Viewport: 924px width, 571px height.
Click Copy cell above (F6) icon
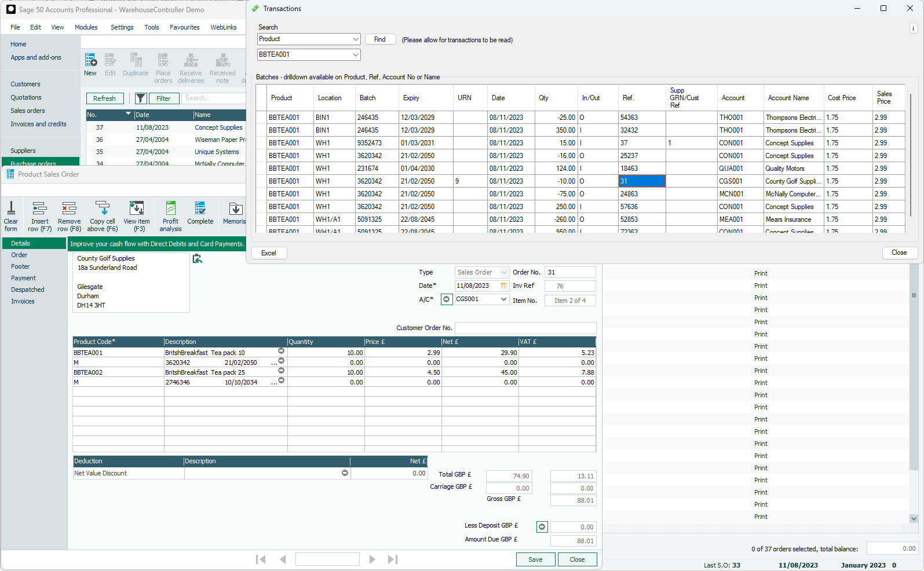click(103, 215)
